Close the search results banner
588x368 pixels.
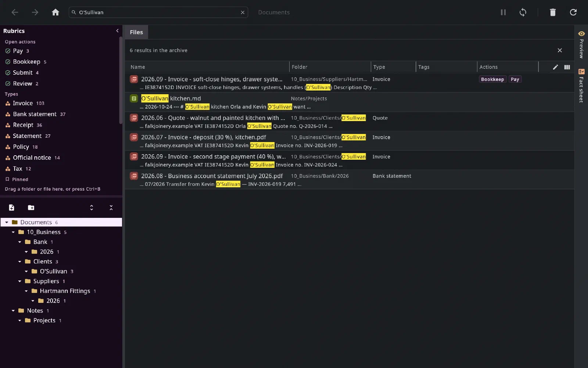(560, 50)
